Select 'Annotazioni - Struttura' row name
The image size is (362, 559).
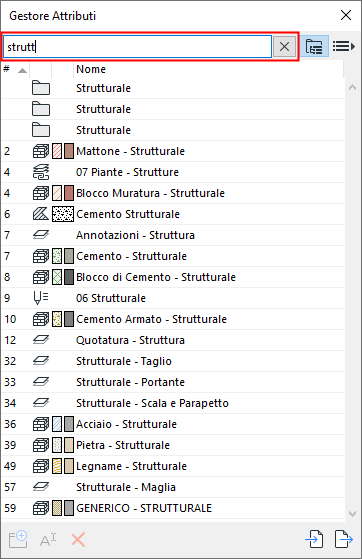[135, 235]
